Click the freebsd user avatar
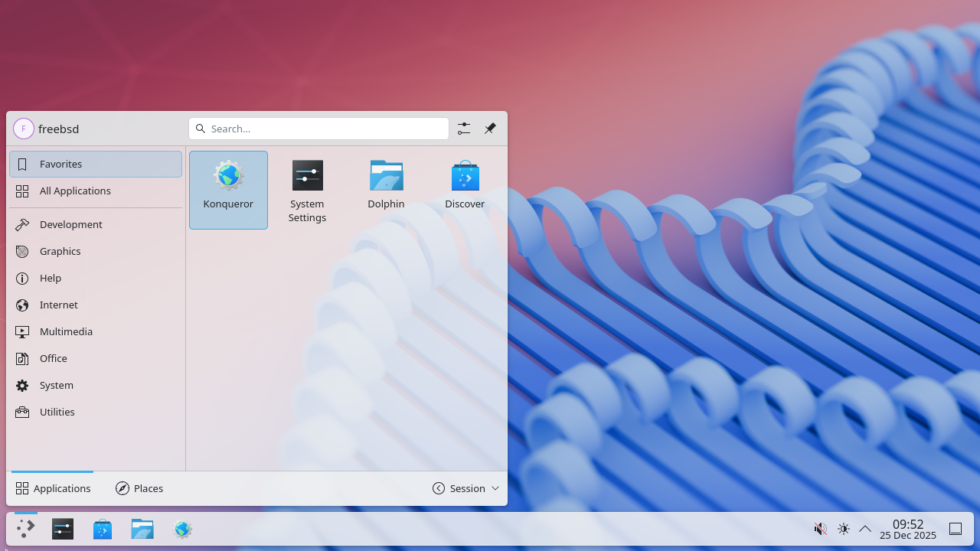The image size is (980, 551). click(24, 129)
